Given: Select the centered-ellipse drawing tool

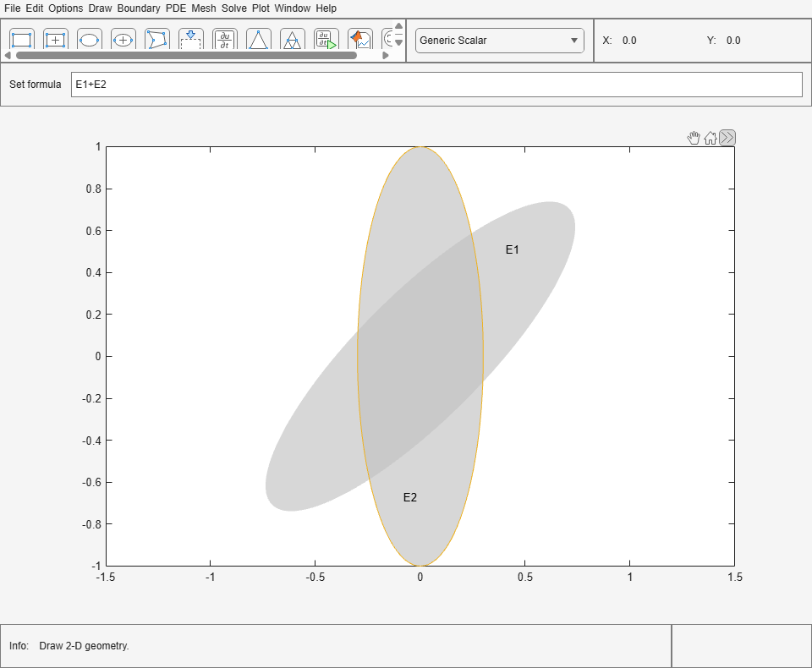Looking at the screenshot, I should 123,39.
